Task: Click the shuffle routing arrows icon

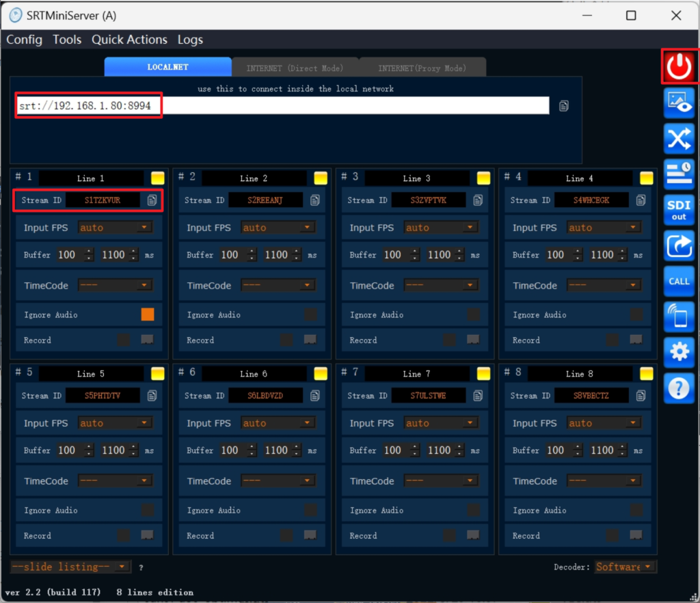Action: tap(679, 139)
